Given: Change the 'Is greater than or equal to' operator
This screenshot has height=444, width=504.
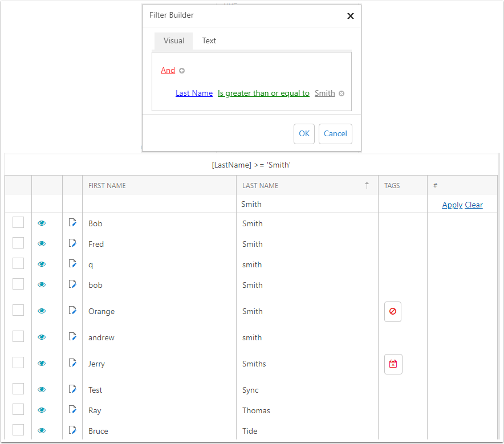Looking at the screenshot, I should (x=263, y=93).
